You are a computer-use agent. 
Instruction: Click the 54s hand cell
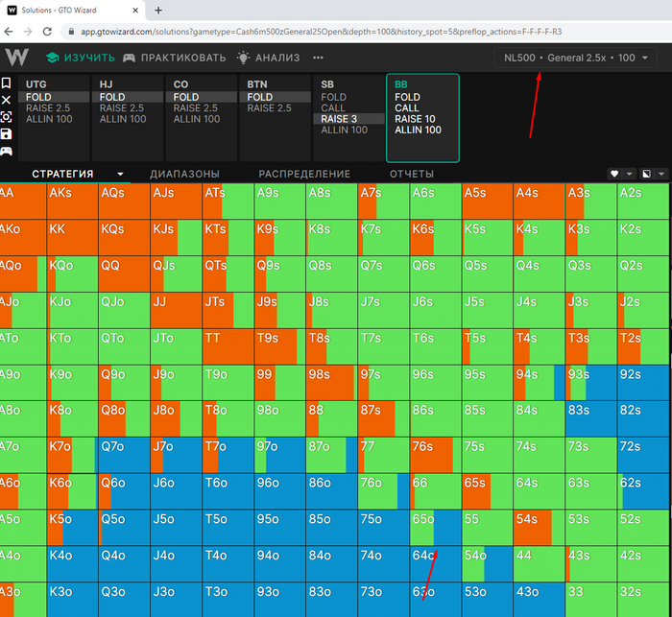[x=540, y=528]
